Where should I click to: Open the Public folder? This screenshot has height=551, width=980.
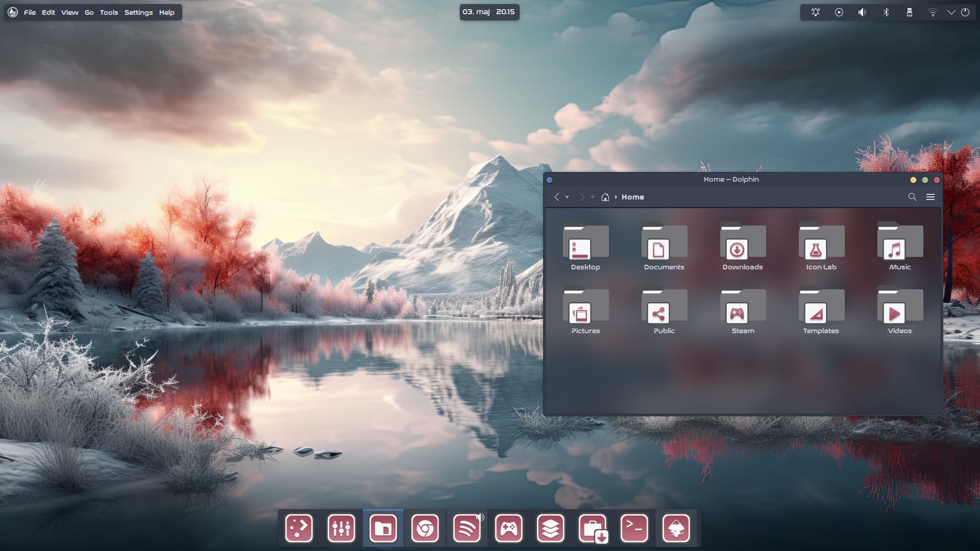pos(664,311)
